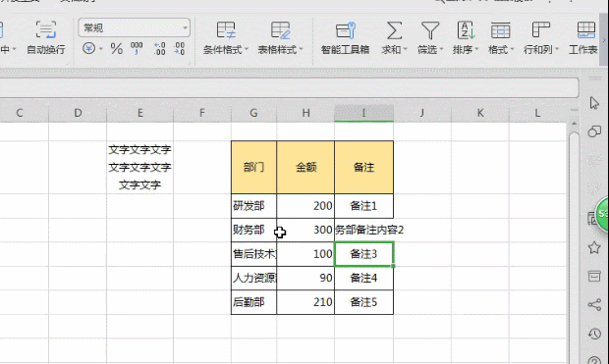Select column G header
Screen dimensions: 609x364
pos(253,113)
